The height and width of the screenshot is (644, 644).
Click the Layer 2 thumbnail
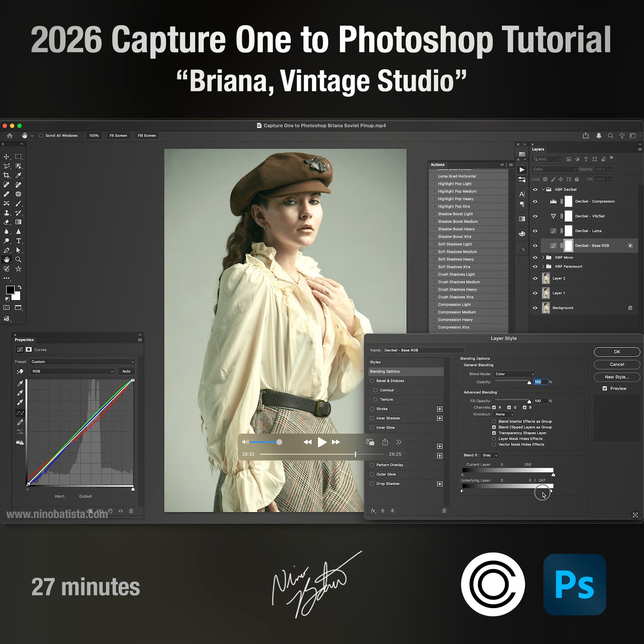click(x=546, y=278)
